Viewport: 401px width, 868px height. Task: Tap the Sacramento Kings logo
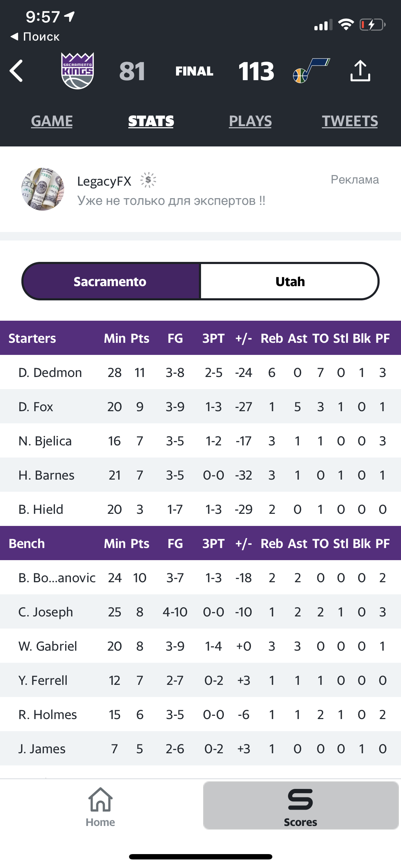77,71
